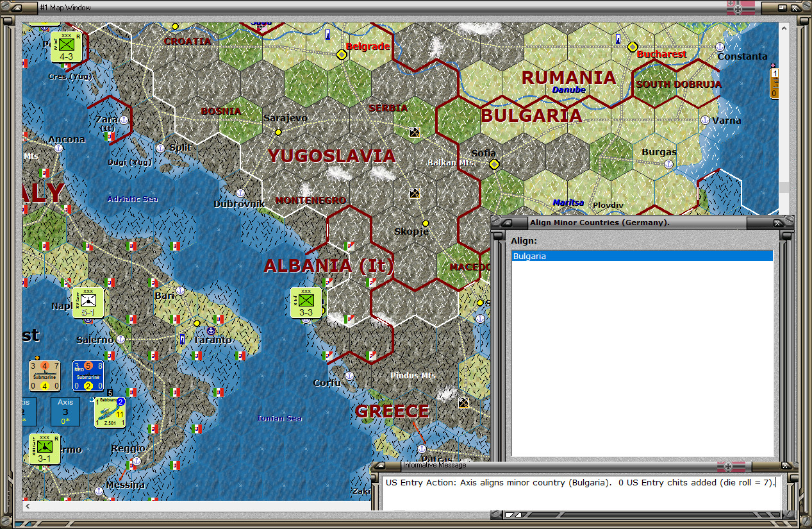Click the swastika icon on Informative Message bar

727,466
